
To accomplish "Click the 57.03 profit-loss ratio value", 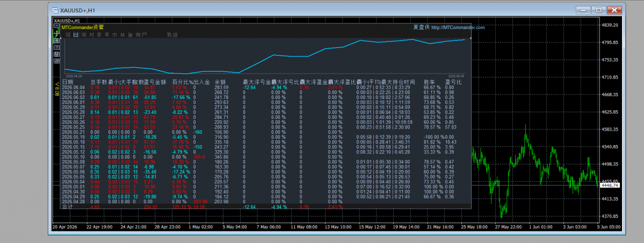I will (x=451, y=127).
